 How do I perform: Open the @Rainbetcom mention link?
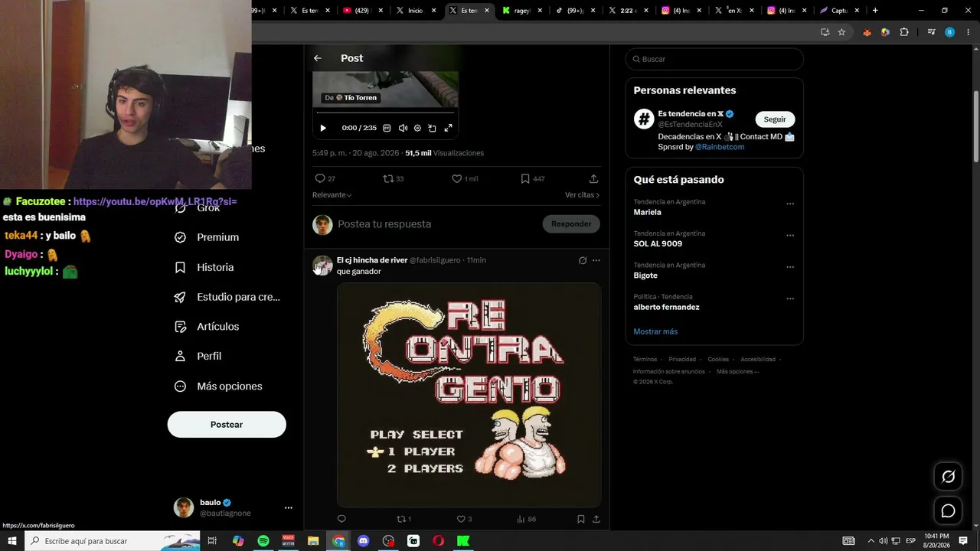point(720,147)
